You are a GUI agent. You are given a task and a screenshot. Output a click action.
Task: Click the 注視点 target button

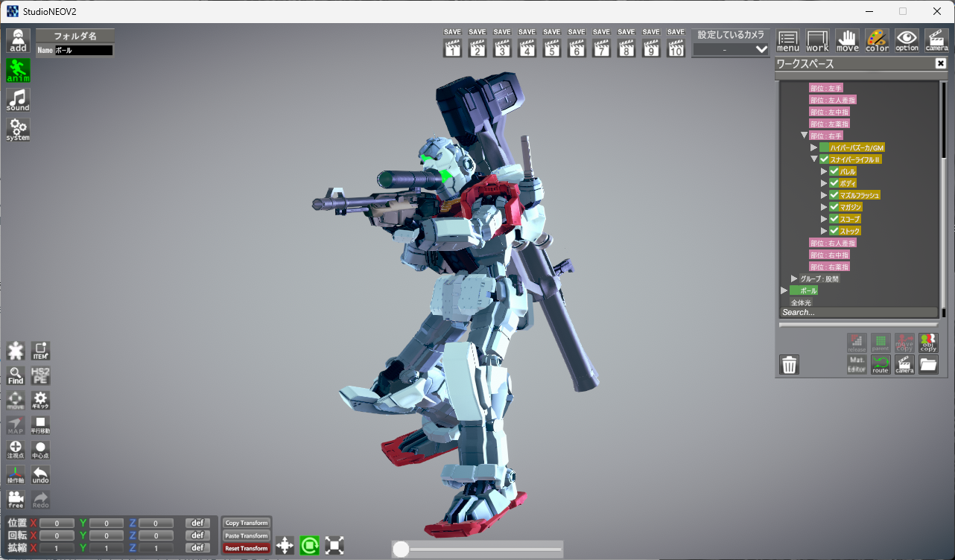(x=16, y=450)
